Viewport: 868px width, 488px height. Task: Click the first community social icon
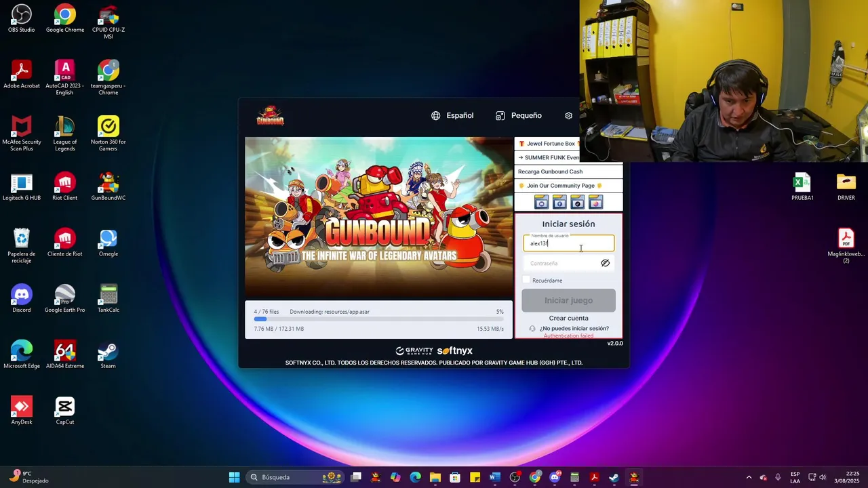[541, 202]
